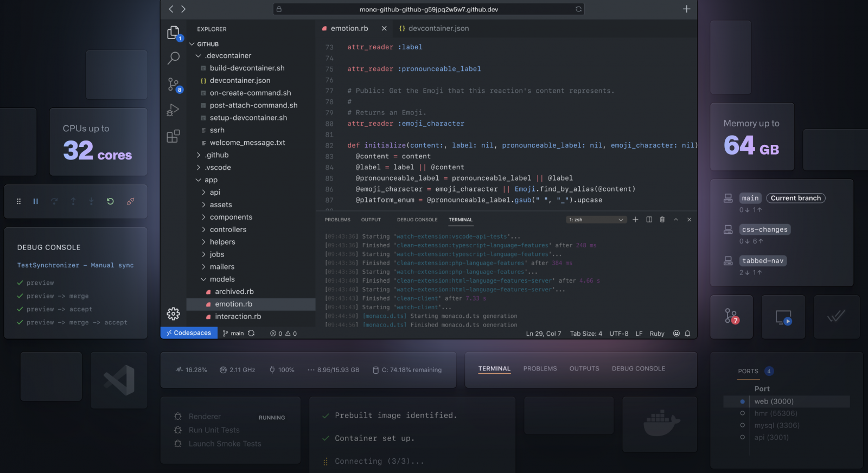
Task: Select the api (3001) port radio button
Action: [742, 437]
